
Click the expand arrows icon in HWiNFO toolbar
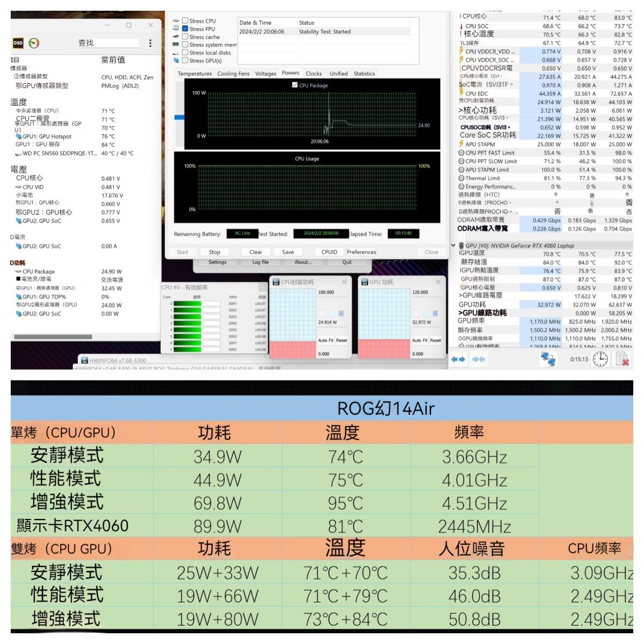coord(458,359)
